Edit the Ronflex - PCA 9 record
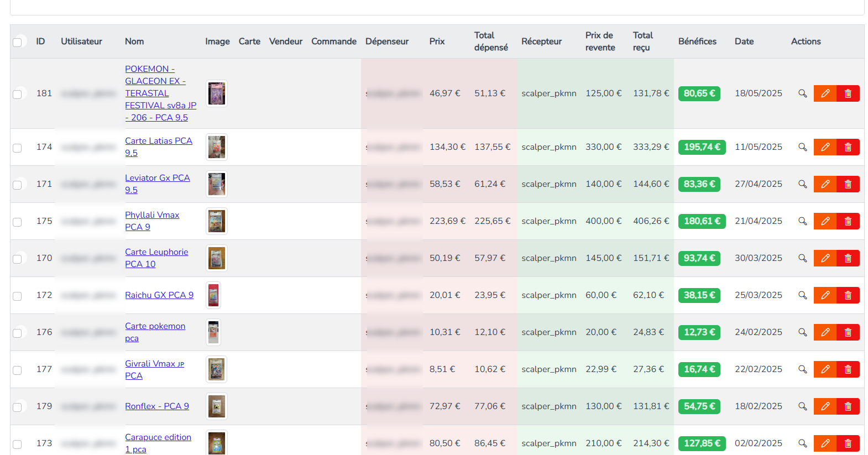This screenshot has width=868, height=455. pos(825,406)
